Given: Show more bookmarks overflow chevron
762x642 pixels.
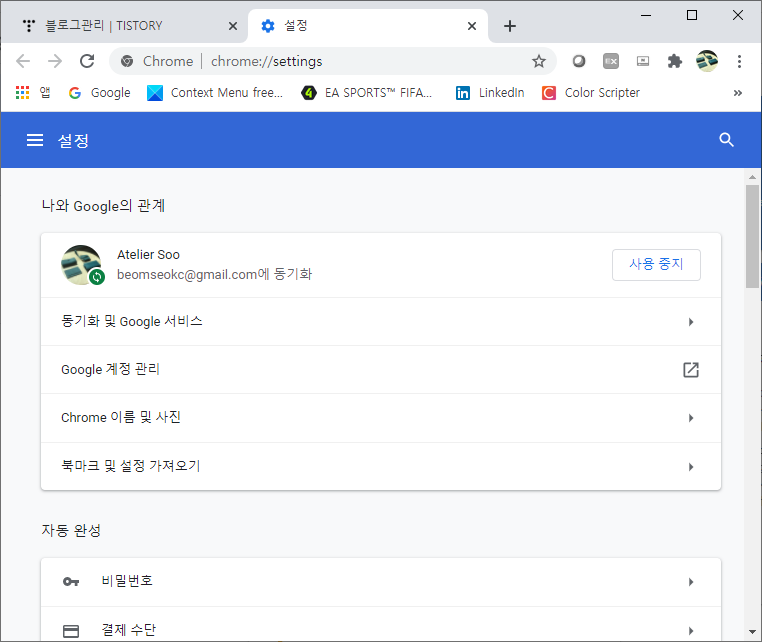Looking at the screenshot, I should [x=738, y=93].
